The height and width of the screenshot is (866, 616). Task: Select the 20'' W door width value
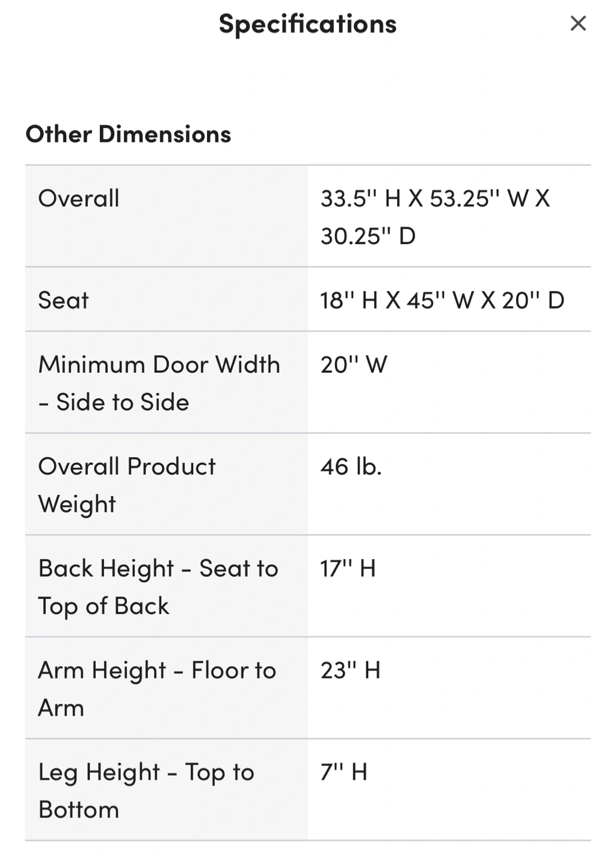[x=354, y=364]
